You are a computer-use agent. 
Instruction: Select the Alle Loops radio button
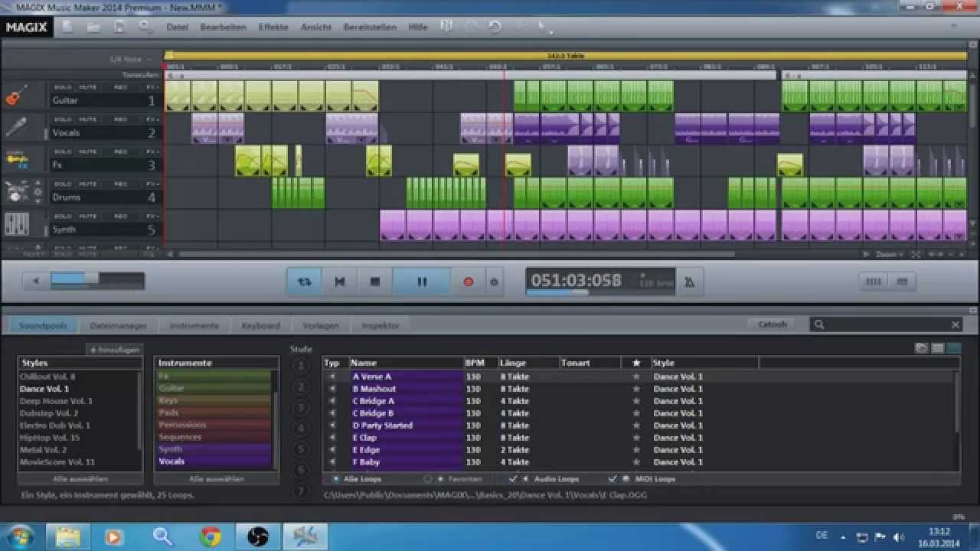336,479
